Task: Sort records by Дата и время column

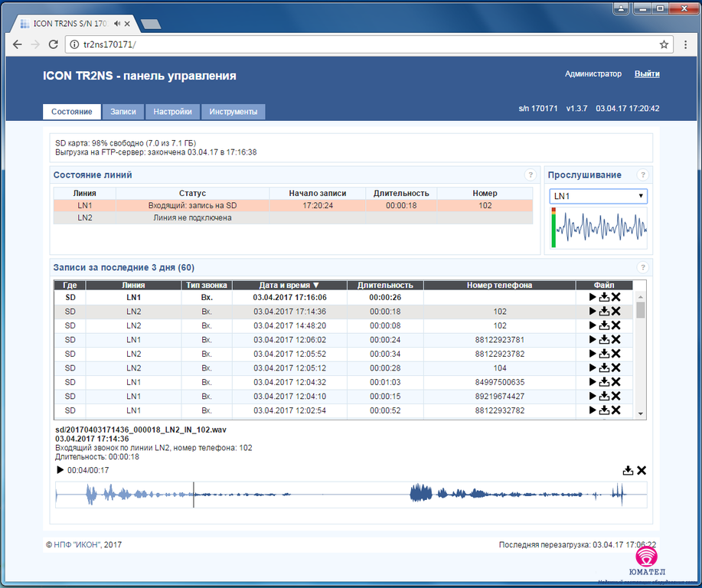Action: (289, 285)
